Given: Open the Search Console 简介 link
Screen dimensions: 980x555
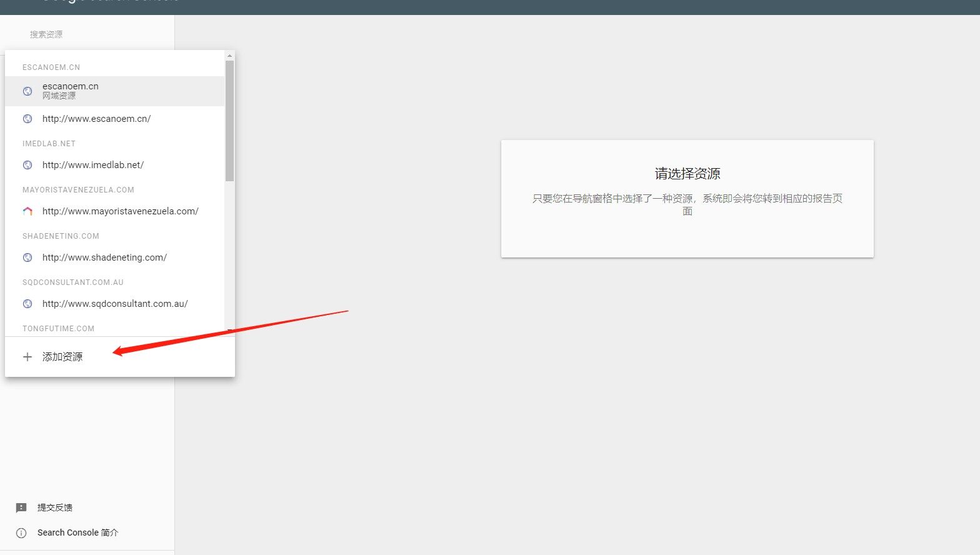Looking at the screenshot, I should click(x=77, y=532).
